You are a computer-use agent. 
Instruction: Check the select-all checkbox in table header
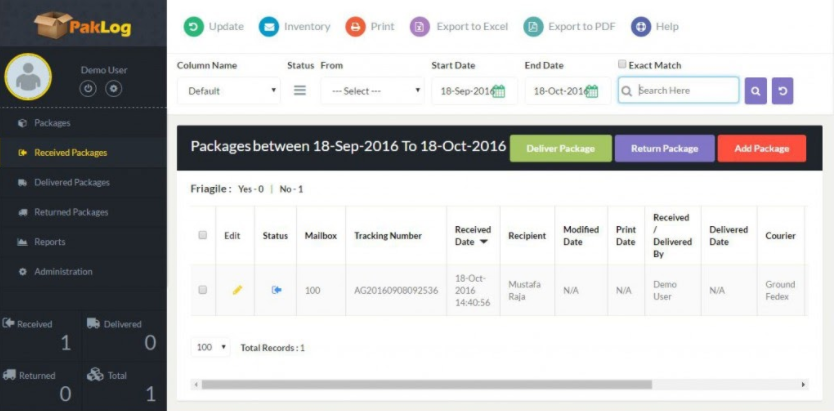(203, 235)
